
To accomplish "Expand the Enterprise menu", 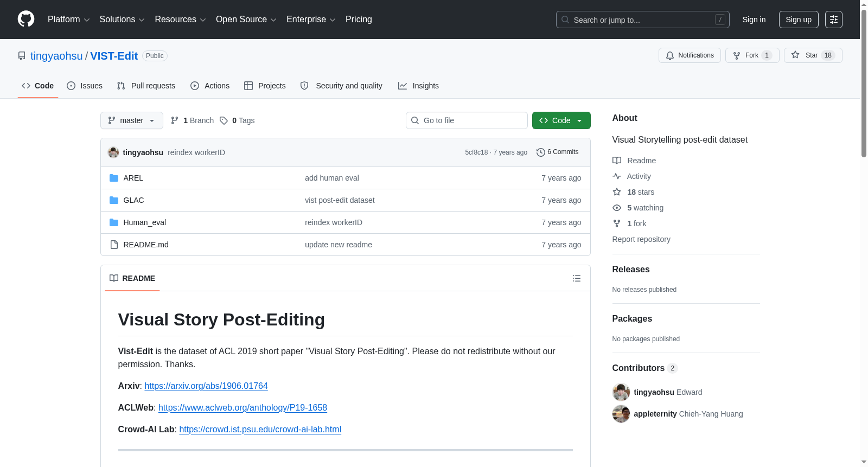I will point(311,20).
